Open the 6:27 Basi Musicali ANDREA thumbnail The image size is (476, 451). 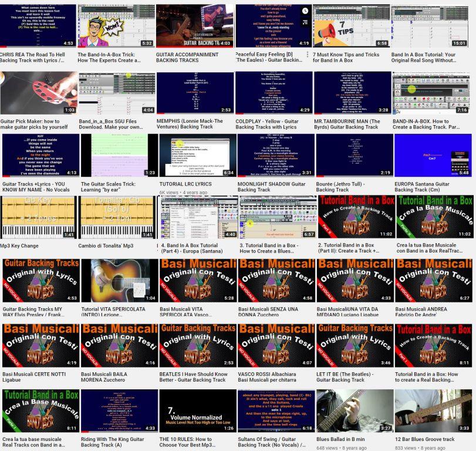[434, 280]
